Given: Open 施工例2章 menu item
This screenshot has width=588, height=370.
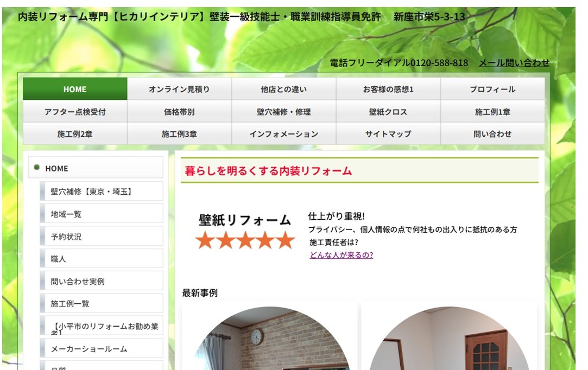Looking at the screenshot, I should point(75,133).
